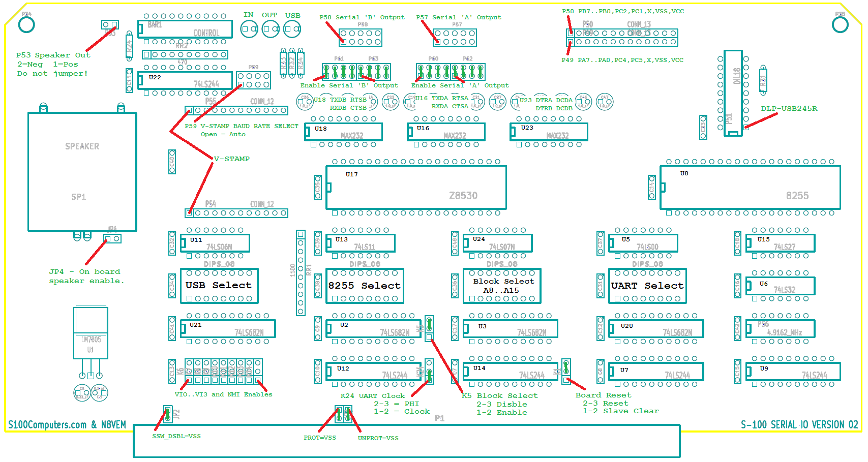Click the MAX232 chip labeled U18
The height and width of the screenshot is (462, 868).
tap(344, 132)
